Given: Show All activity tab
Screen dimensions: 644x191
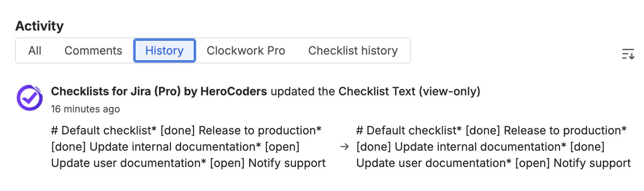Looking at the screenshot, I should [x=35, y=50].
